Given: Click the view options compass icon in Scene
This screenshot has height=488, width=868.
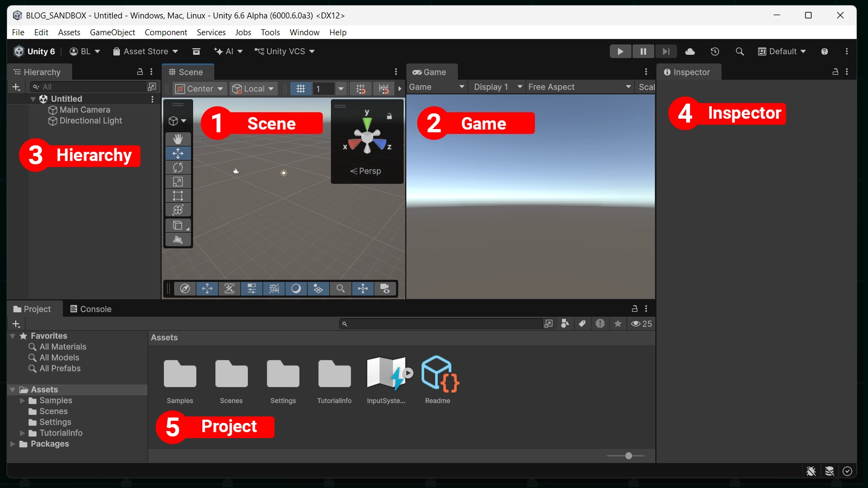Looking at the screenshot, I should click(185, 288).
